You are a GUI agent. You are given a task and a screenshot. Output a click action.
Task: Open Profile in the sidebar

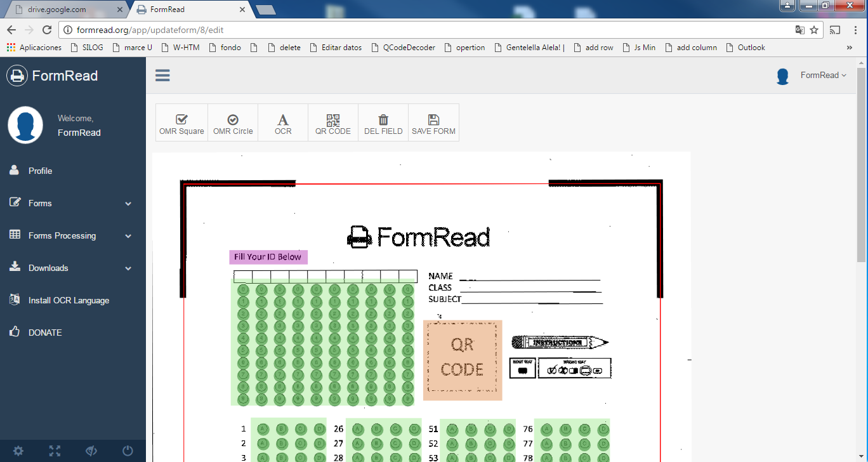40,171
